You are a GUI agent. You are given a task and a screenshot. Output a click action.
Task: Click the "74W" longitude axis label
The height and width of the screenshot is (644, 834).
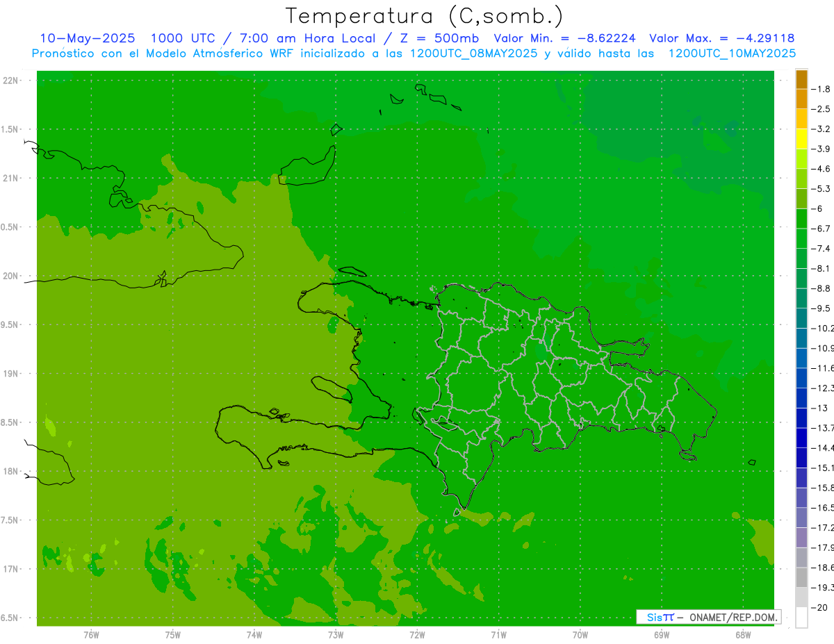point(254,635)
